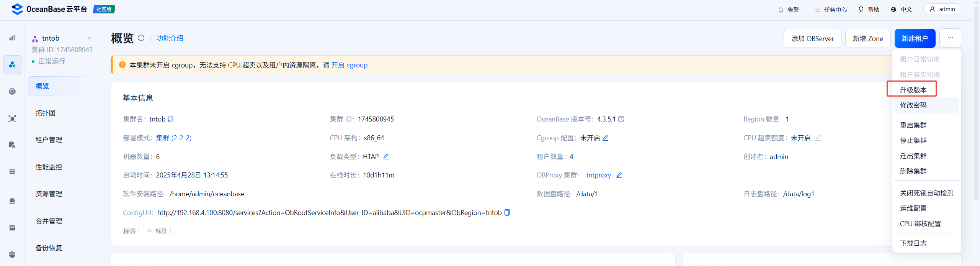Open the alerts bell in header

point(789,10)
